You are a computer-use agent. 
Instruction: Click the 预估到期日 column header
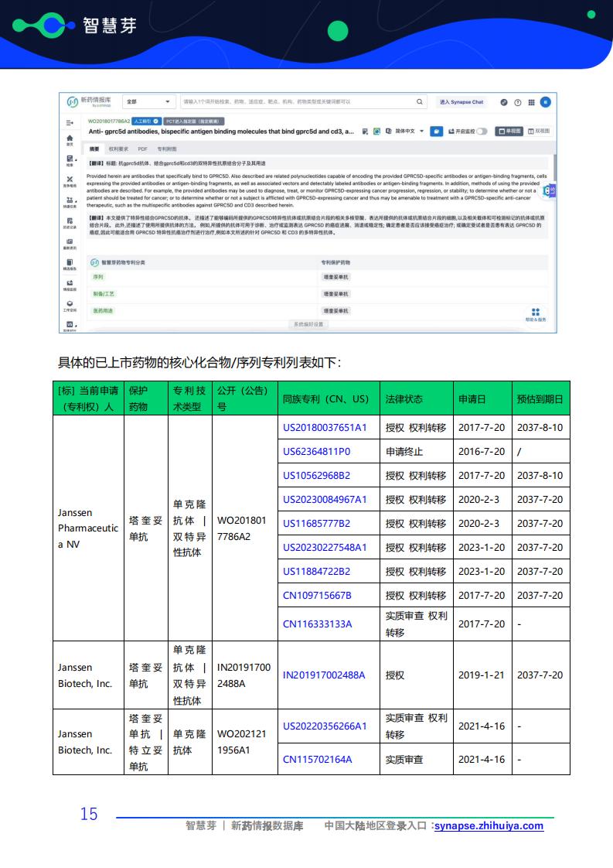pos(540,398)
